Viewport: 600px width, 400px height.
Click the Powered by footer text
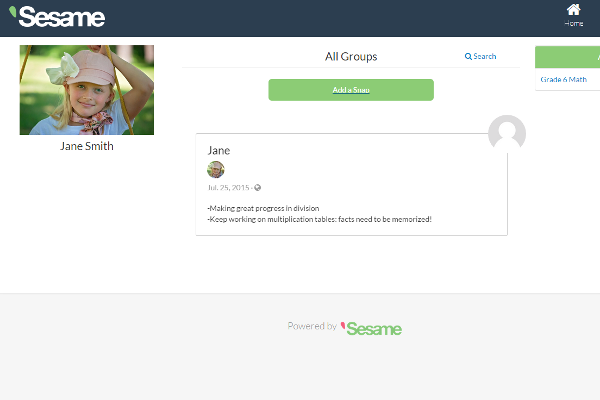(312, 326)
